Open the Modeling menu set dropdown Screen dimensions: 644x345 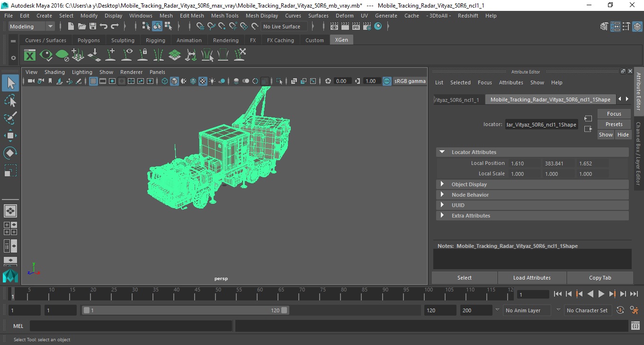pyautogui.click(x=32, y=27)
